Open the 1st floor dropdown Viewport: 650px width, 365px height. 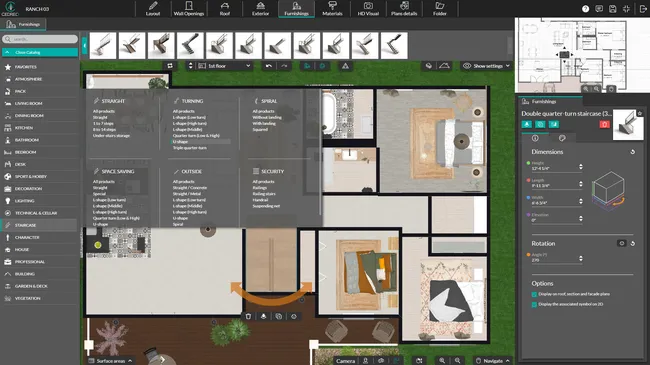pyautogui.click(x=224, y=66)
